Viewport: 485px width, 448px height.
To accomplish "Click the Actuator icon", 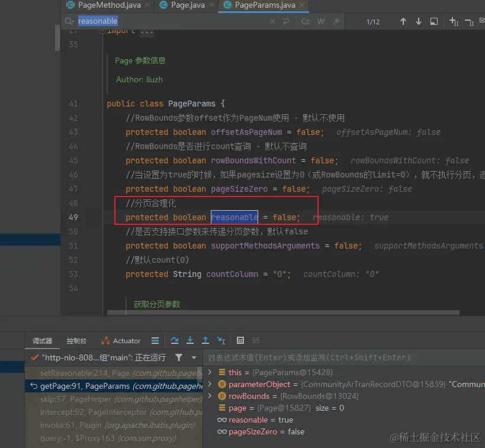I will 105,340.
